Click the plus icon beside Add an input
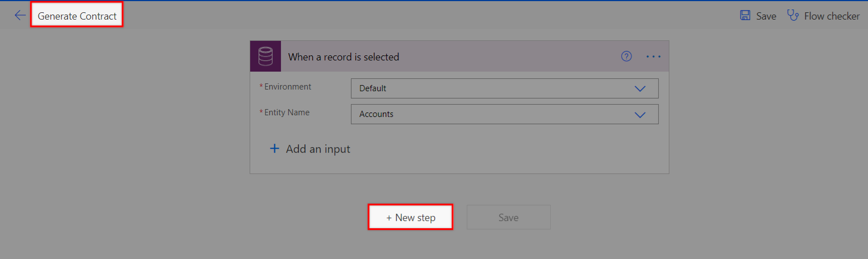868x259 pixels. pos(274,149)
